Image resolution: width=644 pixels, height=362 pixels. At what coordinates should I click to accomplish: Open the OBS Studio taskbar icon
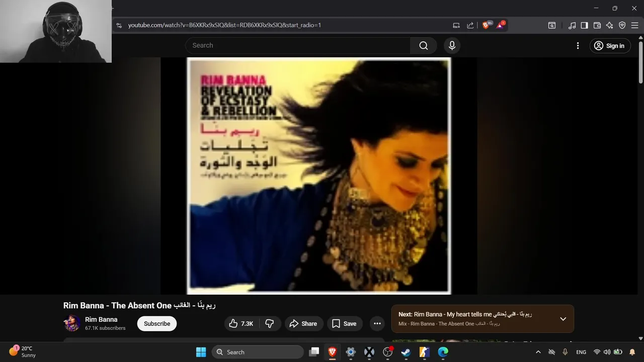(x=387, y=352)
